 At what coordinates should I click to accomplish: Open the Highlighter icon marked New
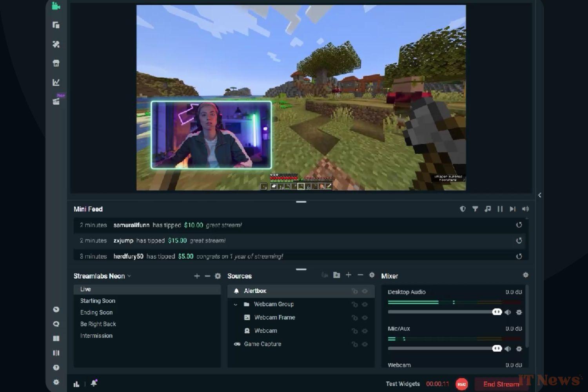coord(56,102)
